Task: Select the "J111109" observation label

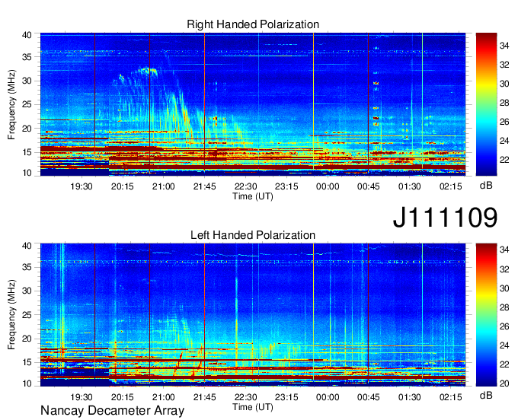Action: [445, 217]
